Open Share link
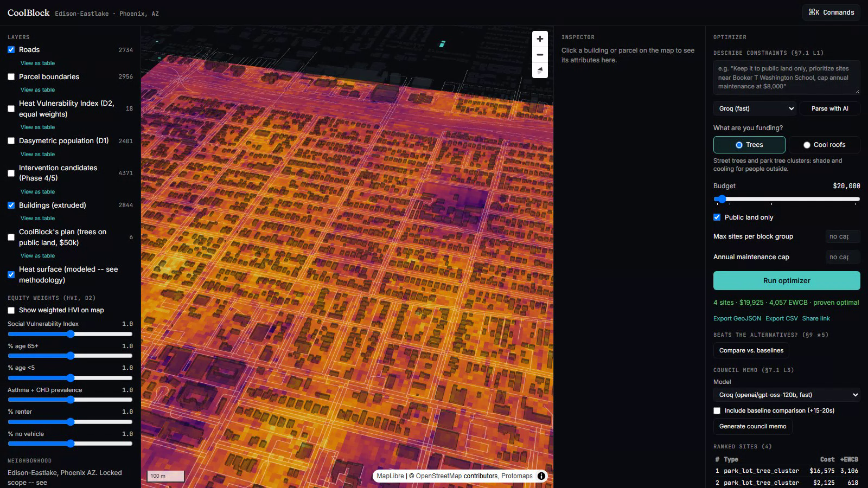 point(816,318)
